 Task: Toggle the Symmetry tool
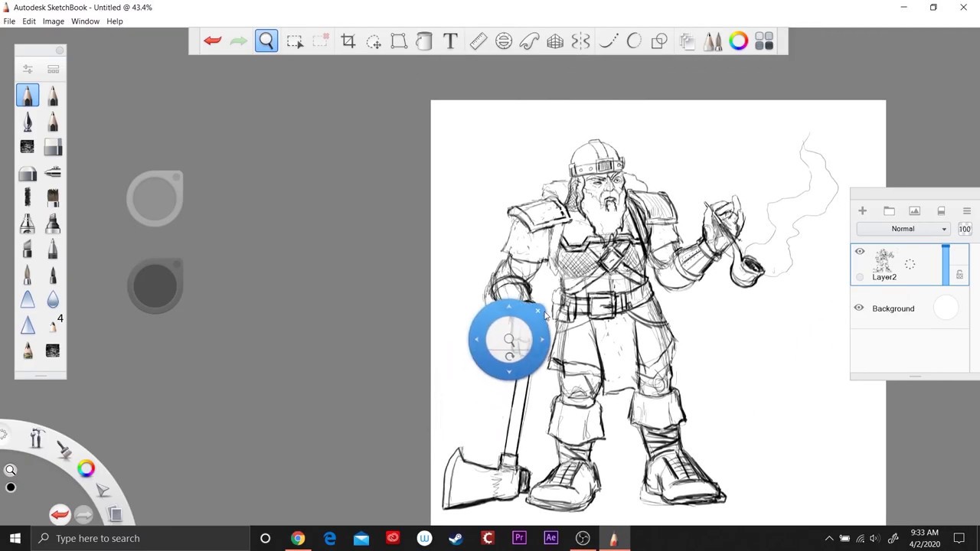pos(581,41)
